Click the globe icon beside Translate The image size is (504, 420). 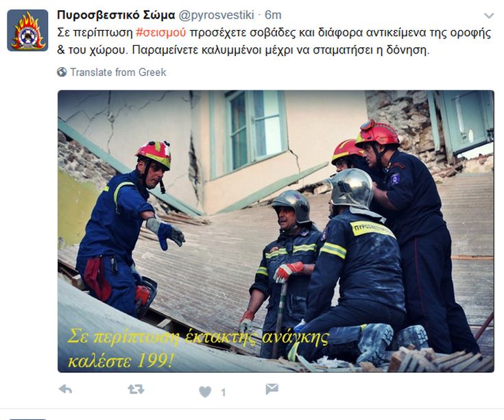click(62, 72)
